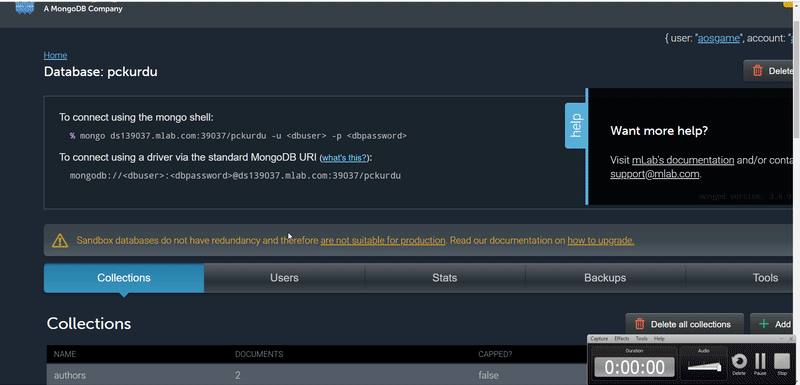
Task: Minimize the recorder window
Action: 782,339
